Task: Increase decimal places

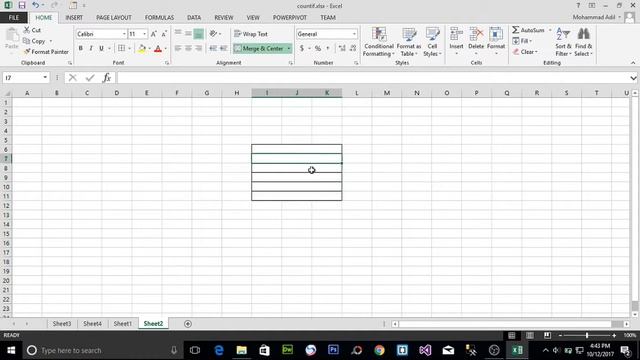Action: [x=342, y=48]
